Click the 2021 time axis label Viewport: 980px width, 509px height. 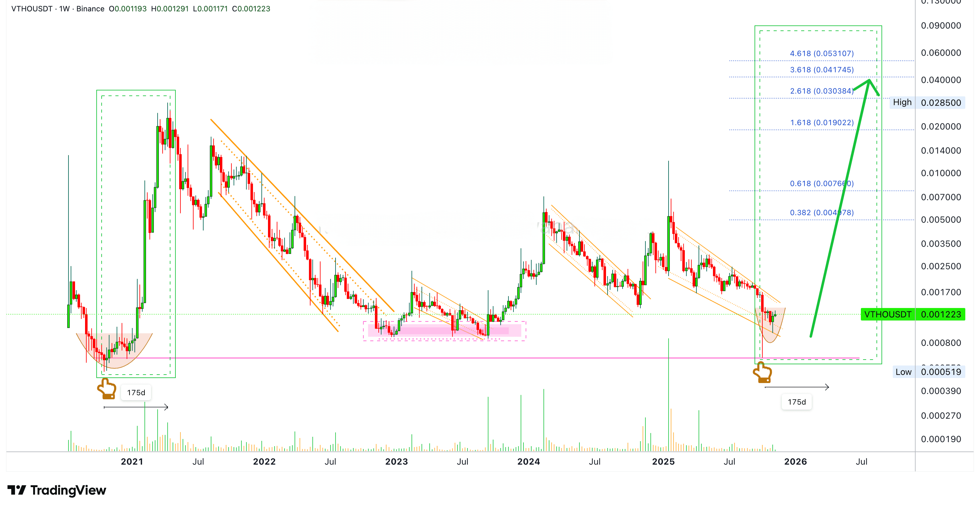coord(132,461)
